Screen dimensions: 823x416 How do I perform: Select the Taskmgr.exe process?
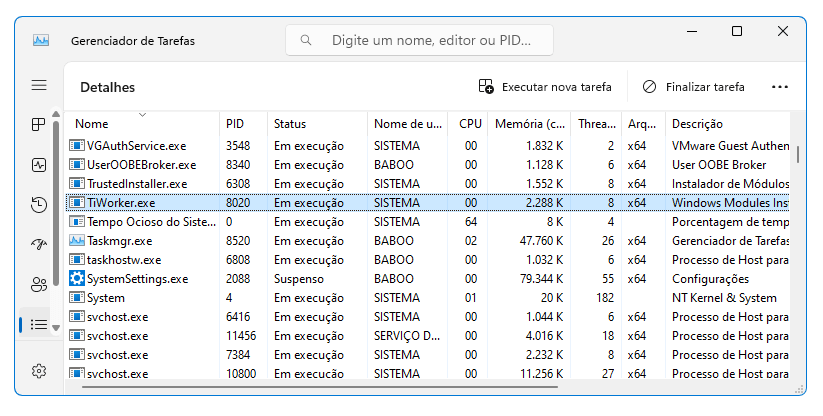pos(120,241)
